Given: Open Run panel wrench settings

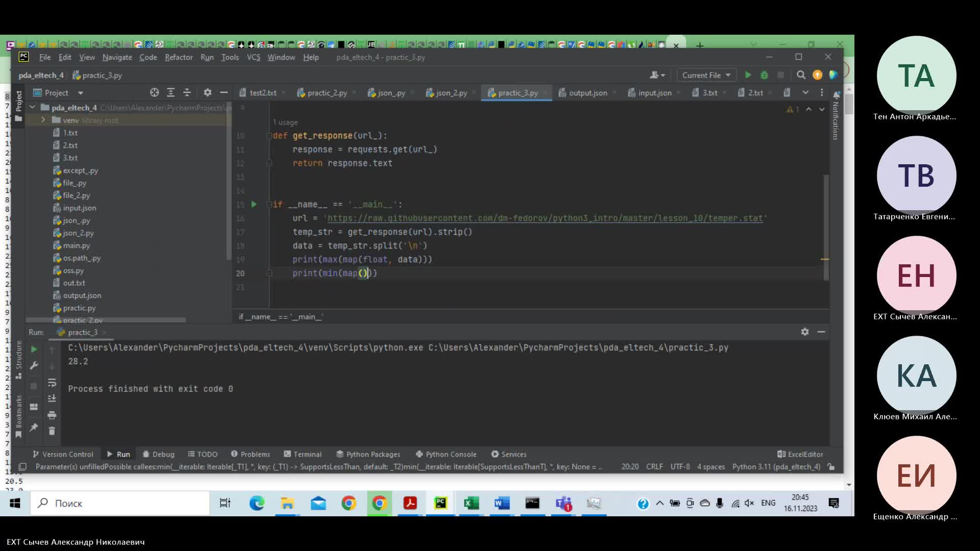Looking at the screenshot, I should (34, 365).
